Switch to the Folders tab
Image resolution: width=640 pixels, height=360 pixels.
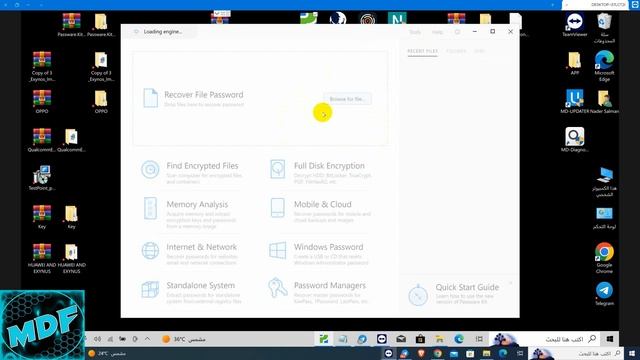pos(456,51)
